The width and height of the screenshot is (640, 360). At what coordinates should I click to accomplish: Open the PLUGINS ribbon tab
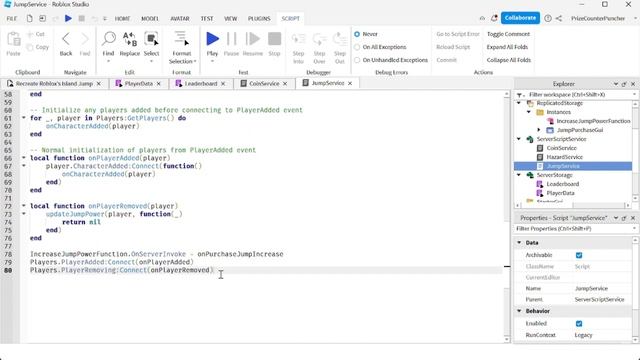click(x=259, y=18)
